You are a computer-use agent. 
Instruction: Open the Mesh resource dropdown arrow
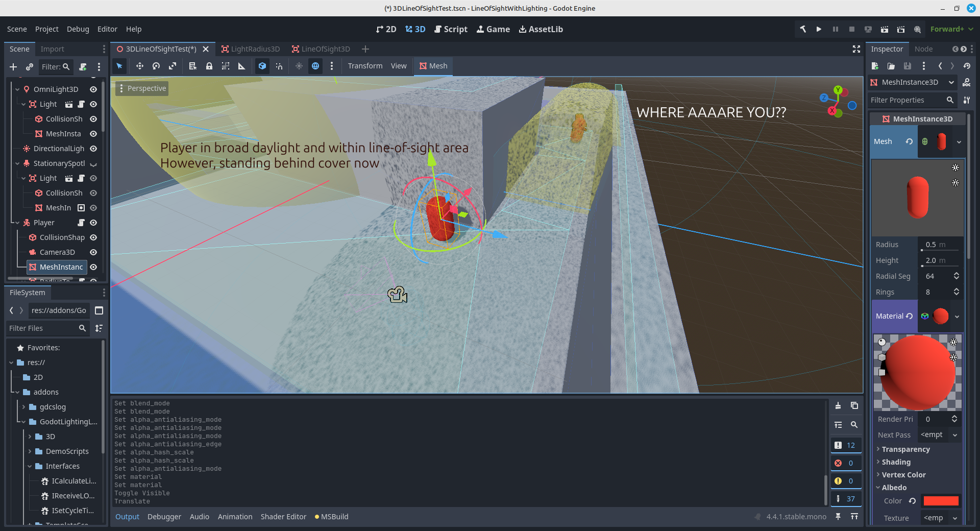959,142
